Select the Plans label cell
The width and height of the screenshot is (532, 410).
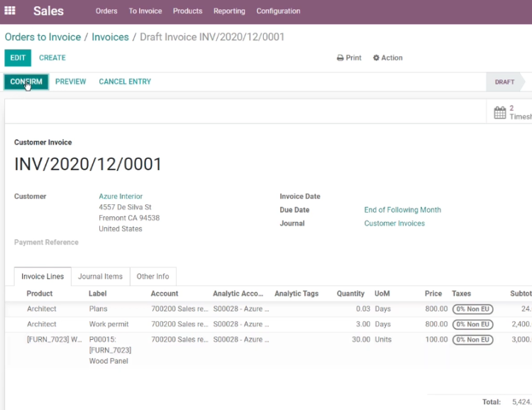tap(98, 309)
